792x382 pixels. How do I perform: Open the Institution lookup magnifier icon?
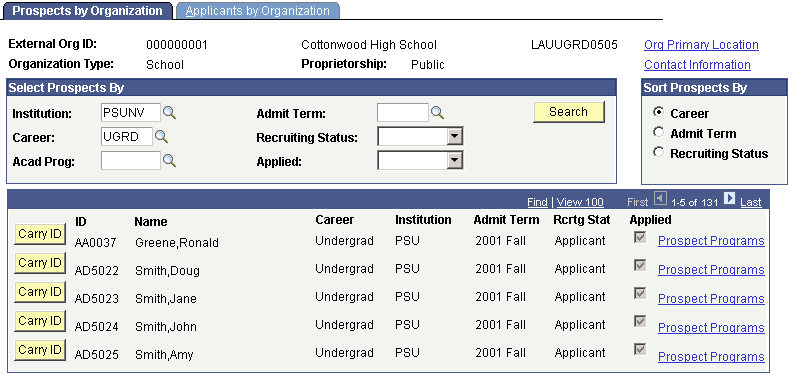170,113
